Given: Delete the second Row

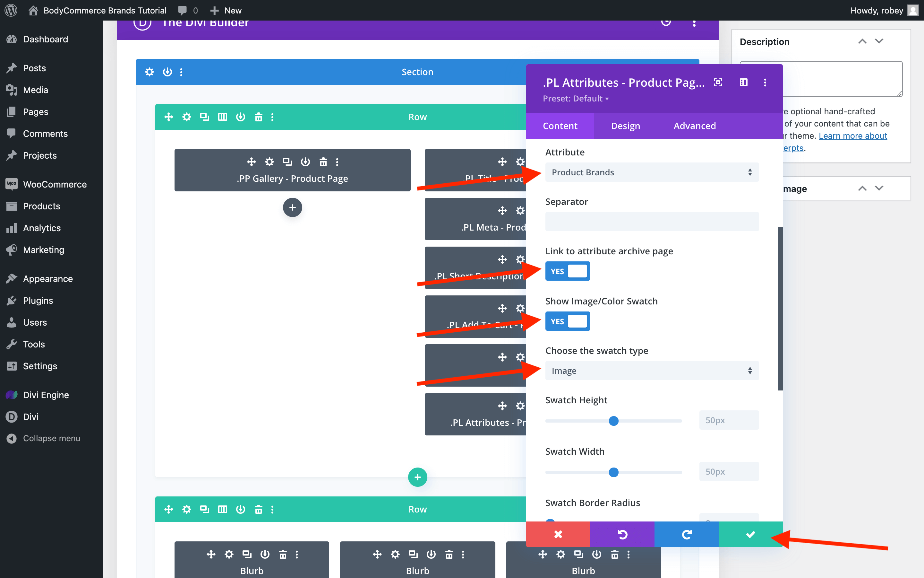Looking at the screenshot, I should [x=259, y=509].
